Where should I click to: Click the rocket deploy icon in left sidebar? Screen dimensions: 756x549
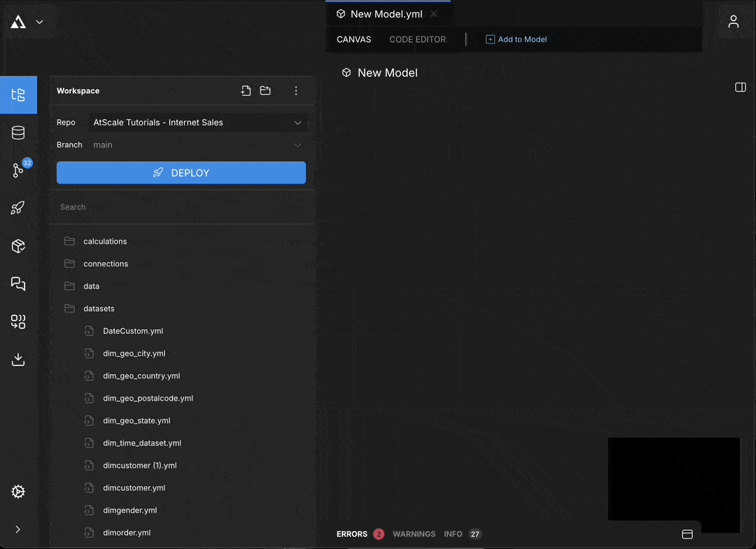tap(18, 208)
